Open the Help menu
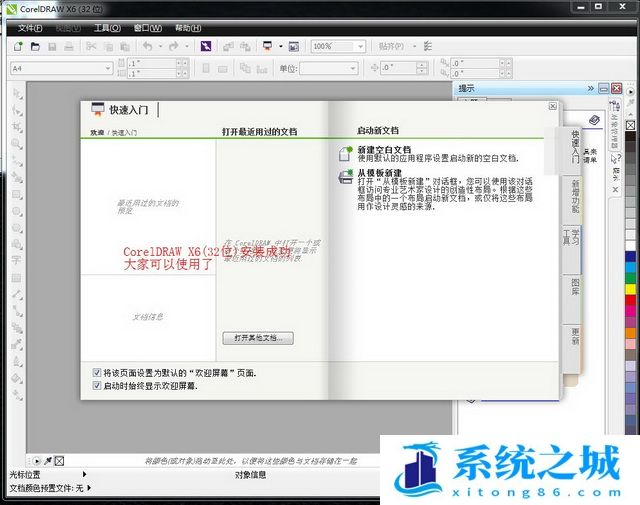 (188, 28)
